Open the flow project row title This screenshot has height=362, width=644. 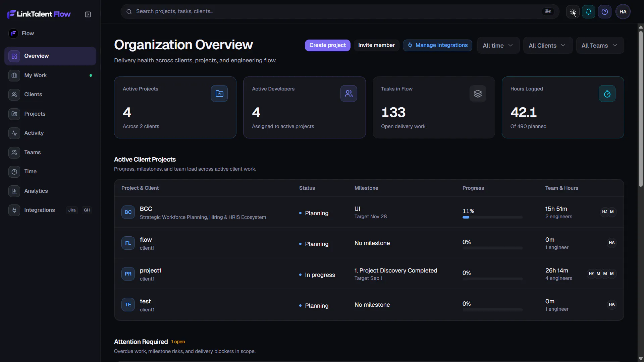point(146,240)
